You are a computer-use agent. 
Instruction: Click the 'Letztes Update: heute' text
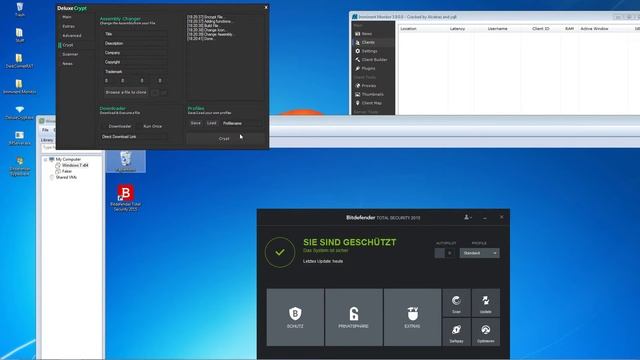323,261
